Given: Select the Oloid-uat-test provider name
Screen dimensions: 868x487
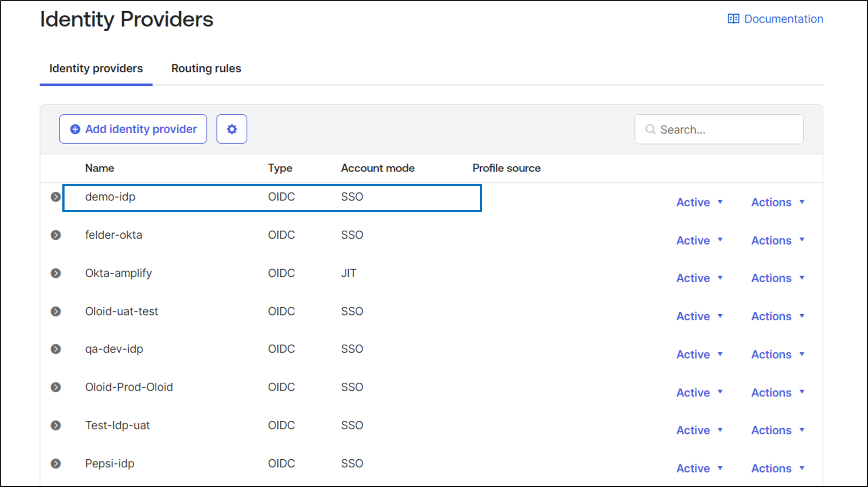Looking at the screenshot, I should pyautogui.click(x=122, y=311).
